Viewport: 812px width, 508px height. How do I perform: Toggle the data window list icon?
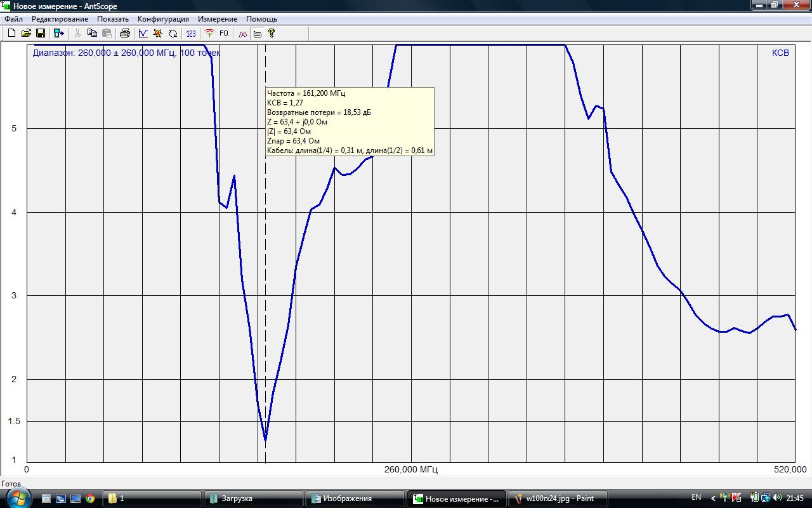click(x=257, y=33)
